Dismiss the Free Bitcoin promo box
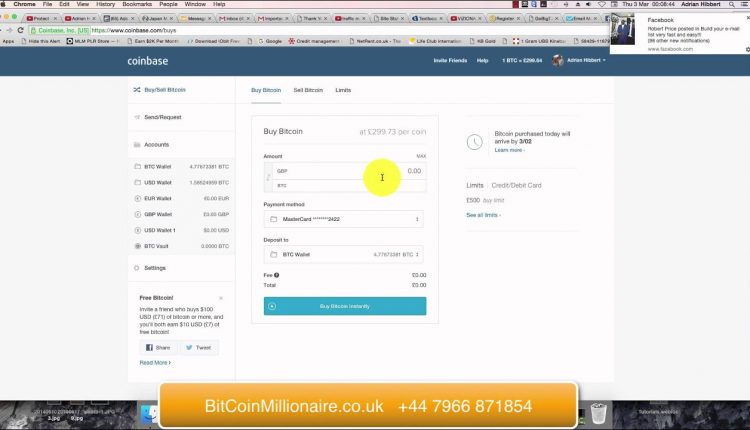The image size is (750, 430). pos(221,298)
